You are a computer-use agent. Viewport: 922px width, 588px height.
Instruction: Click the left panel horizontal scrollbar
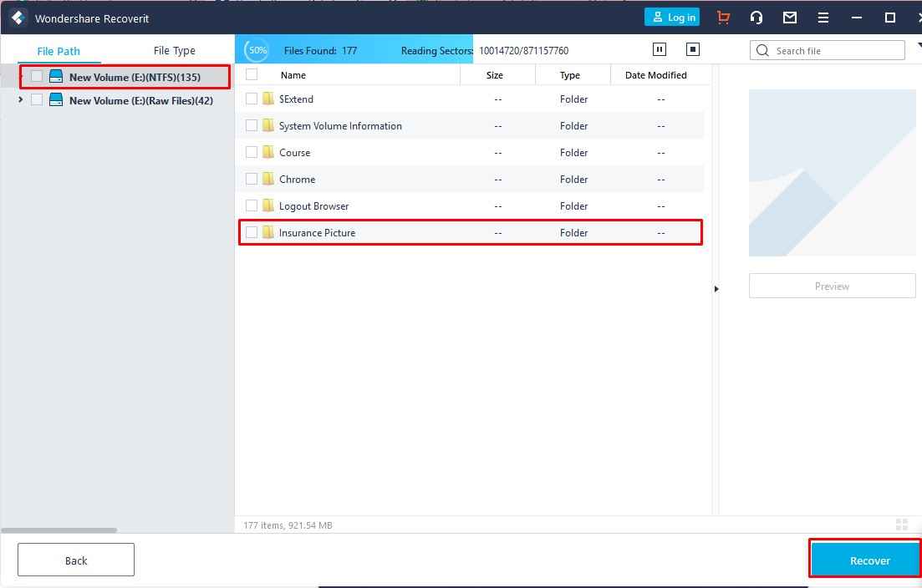[59, 530]
